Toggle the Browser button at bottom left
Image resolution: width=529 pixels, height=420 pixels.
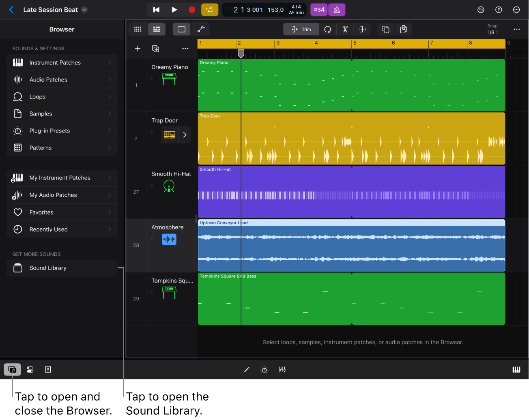(x=13, y=369)
